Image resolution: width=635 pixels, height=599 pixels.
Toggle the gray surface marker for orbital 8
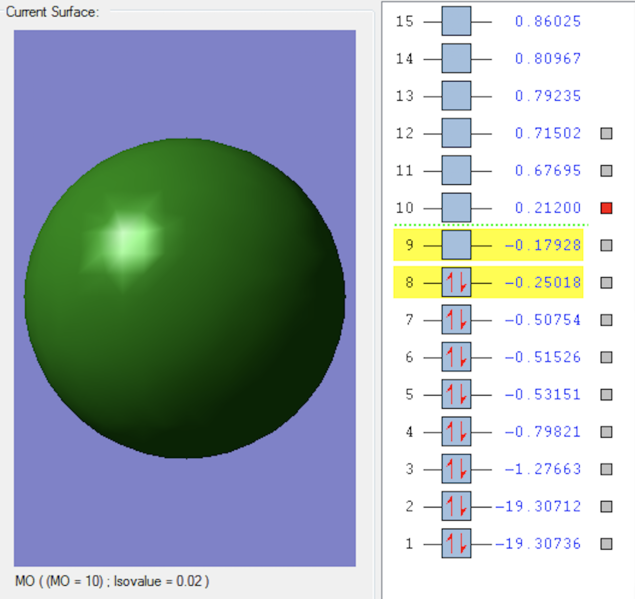coord(606,283)
